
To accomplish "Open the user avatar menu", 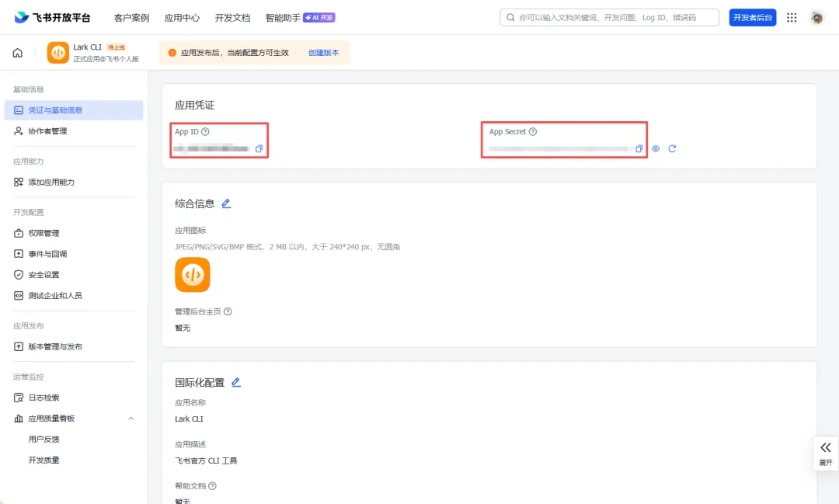I will pos(816,18).
